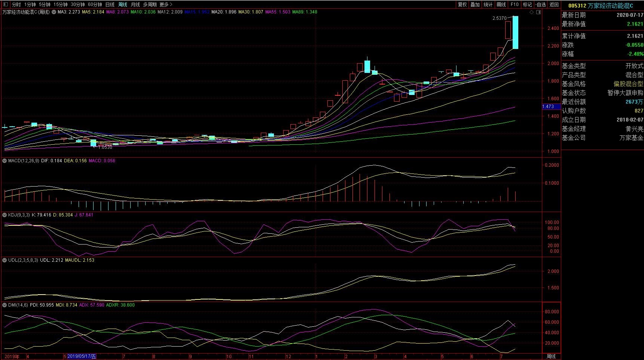Expand the MACD indicator dropdown arrow
The height and width of the screenshot is (360, 644).
[x=4, y=161]
